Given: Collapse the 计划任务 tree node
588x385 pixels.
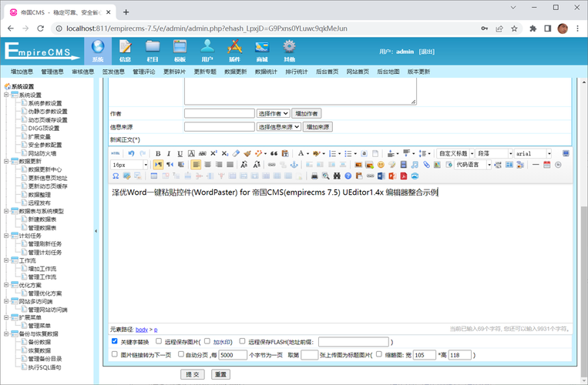Looking at the screenshot, I should click(x=6, y=236).
